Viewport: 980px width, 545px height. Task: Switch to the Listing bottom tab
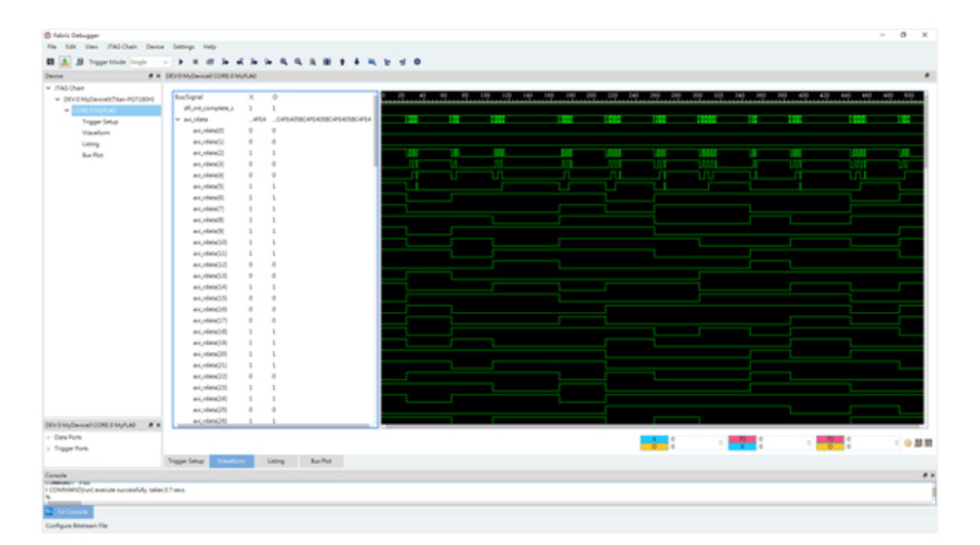(276, 461)
